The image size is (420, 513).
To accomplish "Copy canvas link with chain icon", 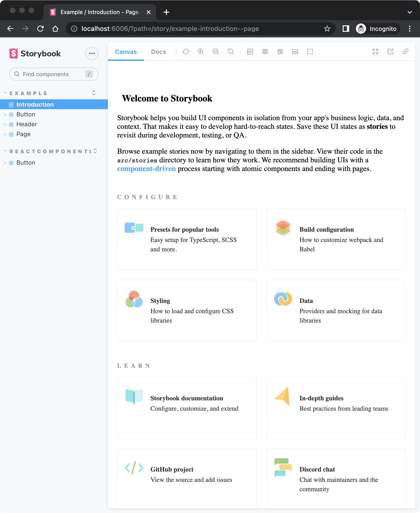I will [405, 52].
